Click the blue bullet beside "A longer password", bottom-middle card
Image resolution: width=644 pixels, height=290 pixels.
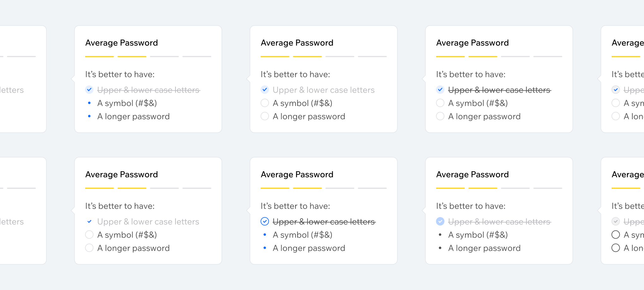[265, 248]
